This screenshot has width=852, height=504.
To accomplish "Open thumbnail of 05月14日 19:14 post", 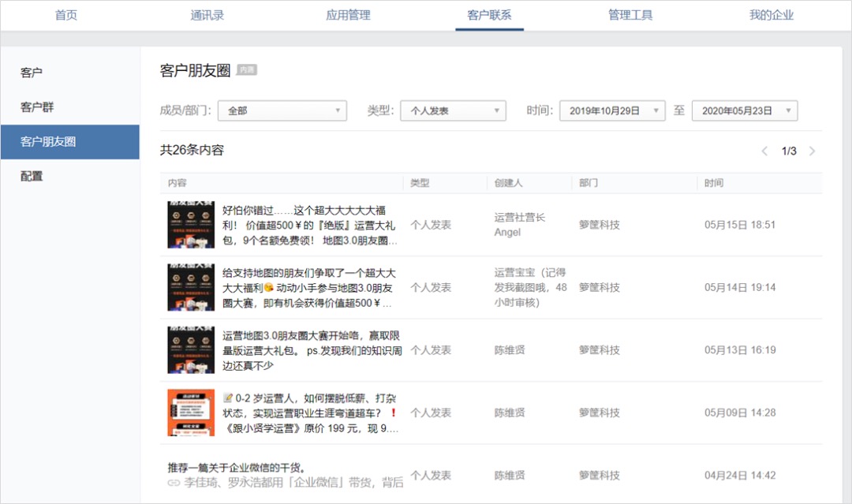I will click(191, 287).
